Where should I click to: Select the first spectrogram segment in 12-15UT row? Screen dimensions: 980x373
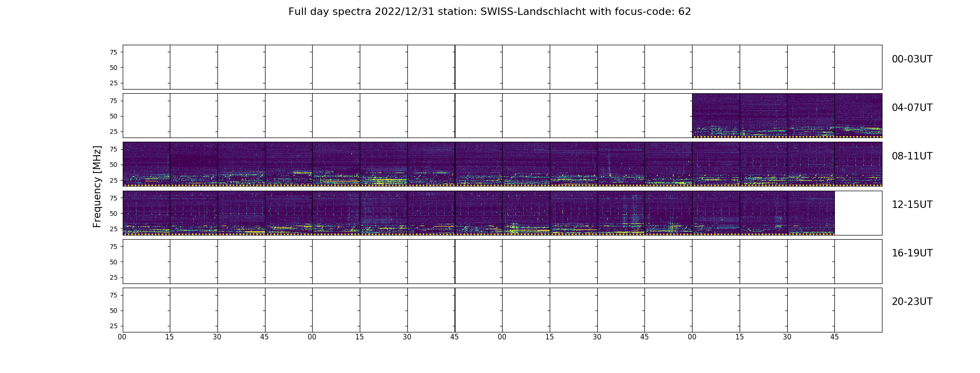(x=146, y=212)
